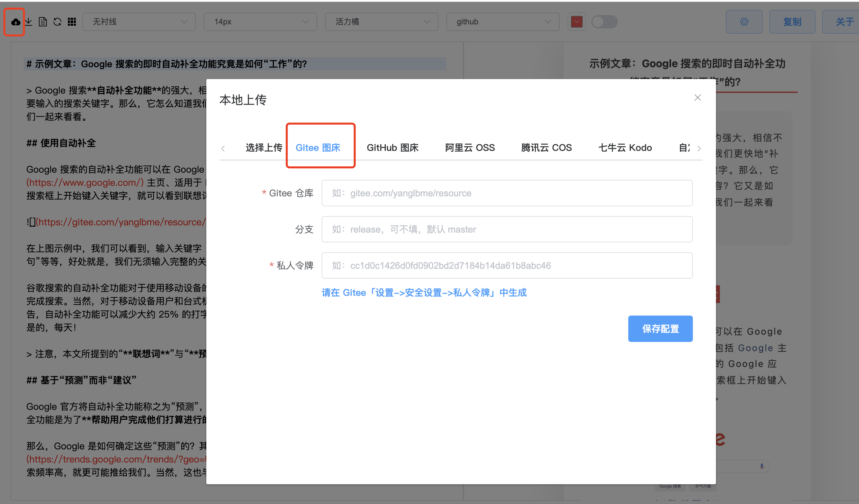Switch to the GitHub 图床 tab
859x504 pixels.
click(x=392, y=148)
